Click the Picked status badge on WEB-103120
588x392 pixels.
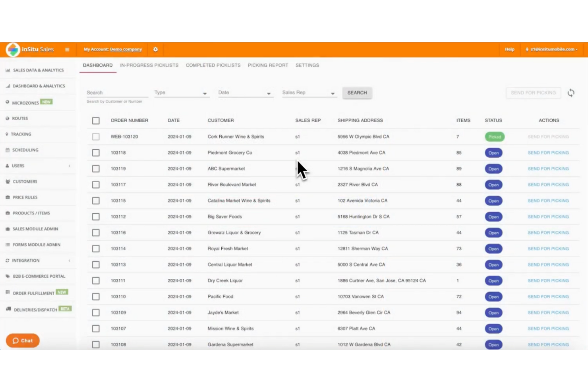494,136
